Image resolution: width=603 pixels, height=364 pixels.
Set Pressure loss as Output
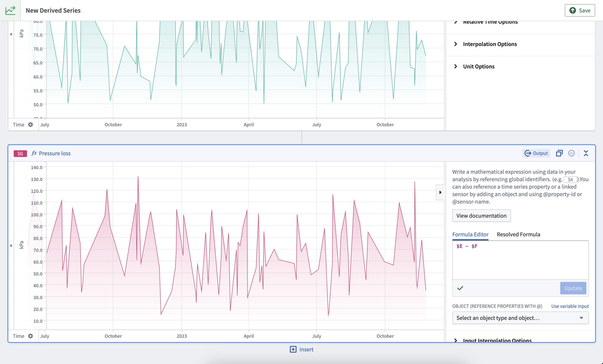pos(536,153)
